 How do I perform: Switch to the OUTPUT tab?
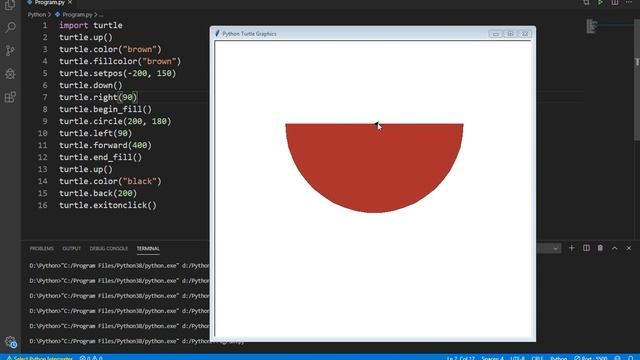pos(71,249)
